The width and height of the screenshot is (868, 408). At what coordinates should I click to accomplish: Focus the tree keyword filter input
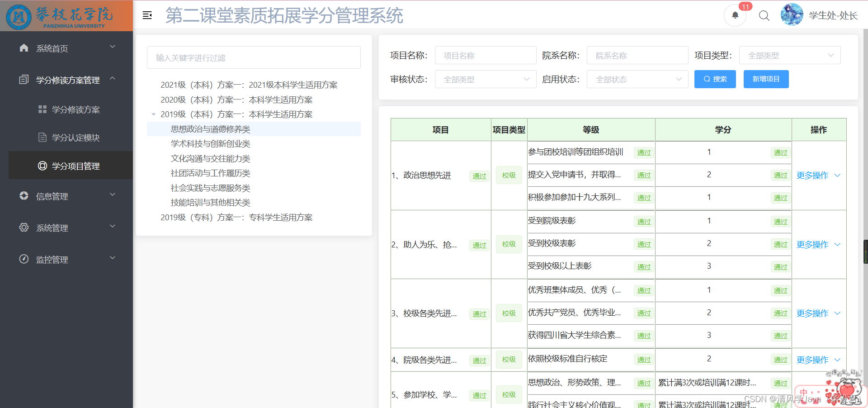254,57
